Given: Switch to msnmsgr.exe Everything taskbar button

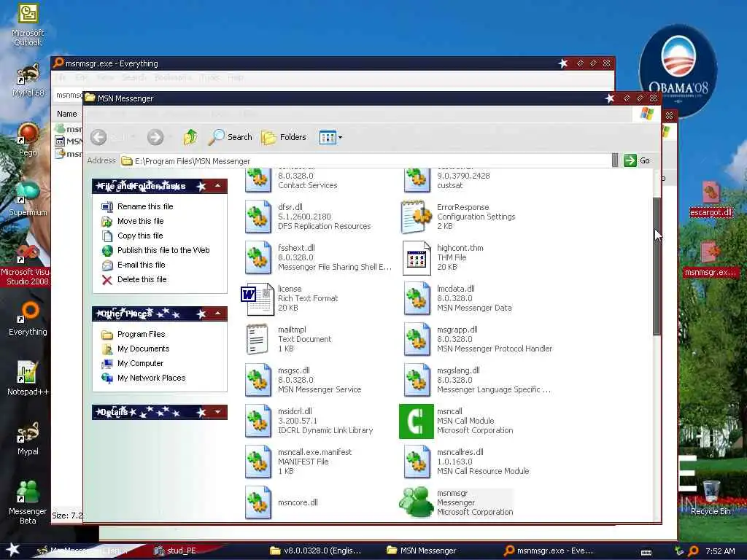Looking at the screenshot, I should 549,551.
